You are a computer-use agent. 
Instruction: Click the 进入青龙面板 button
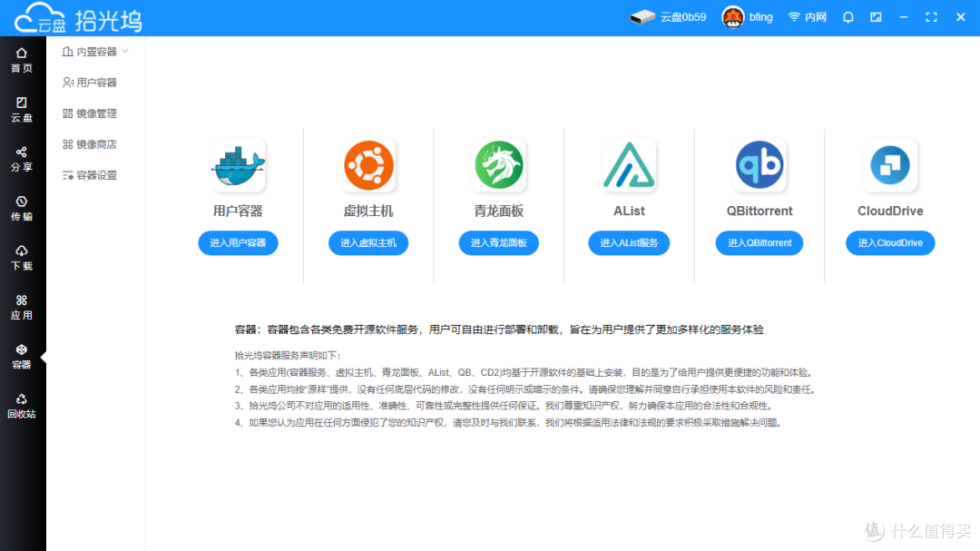pos(499,242)
